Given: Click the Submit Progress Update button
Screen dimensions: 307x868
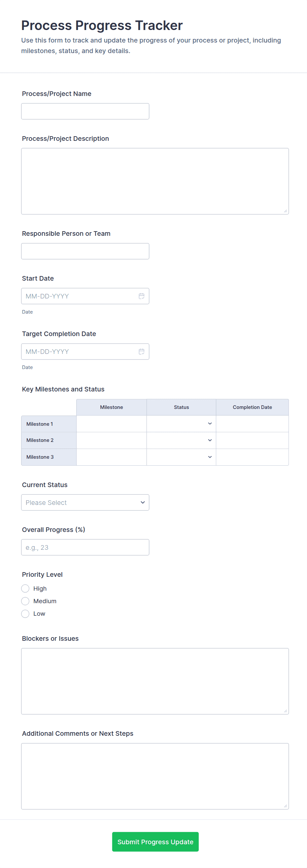Looking at the screenshot, I should pos(155,841).
